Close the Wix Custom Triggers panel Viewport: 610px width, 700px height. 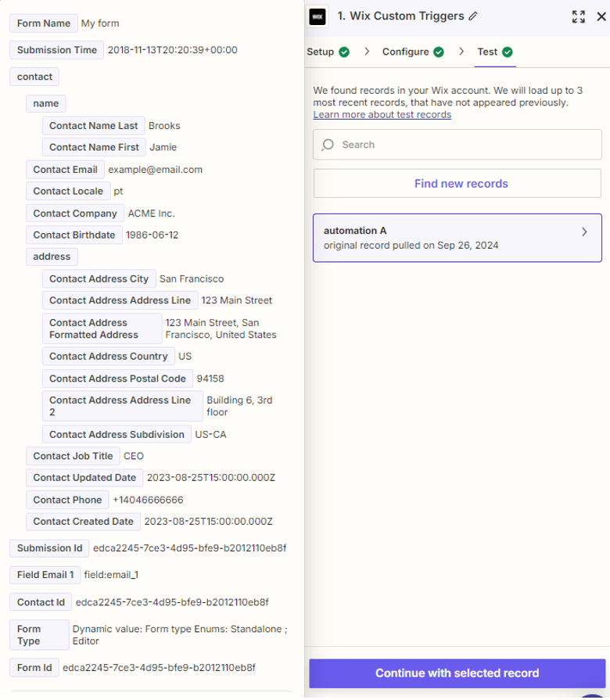click(600, 16)
